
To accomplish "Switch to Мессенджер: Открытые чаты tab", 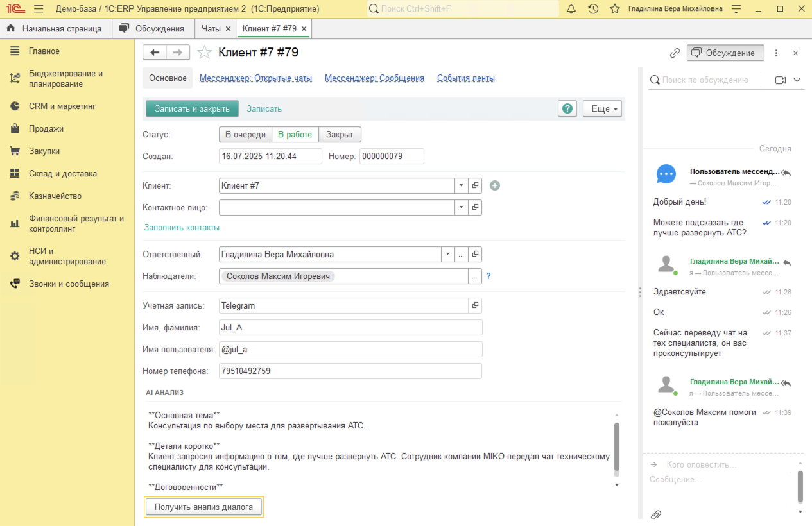I will pos(255,78).
